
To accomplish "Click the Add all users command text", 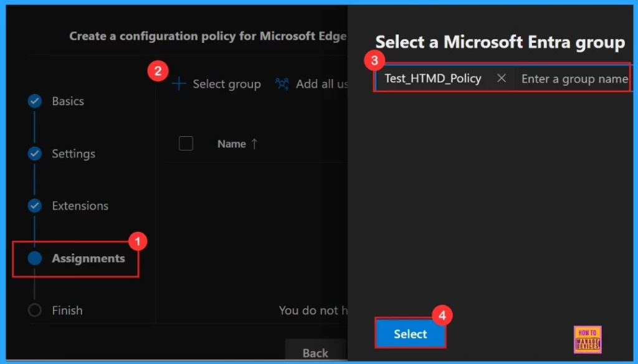I will pos(321,84).
